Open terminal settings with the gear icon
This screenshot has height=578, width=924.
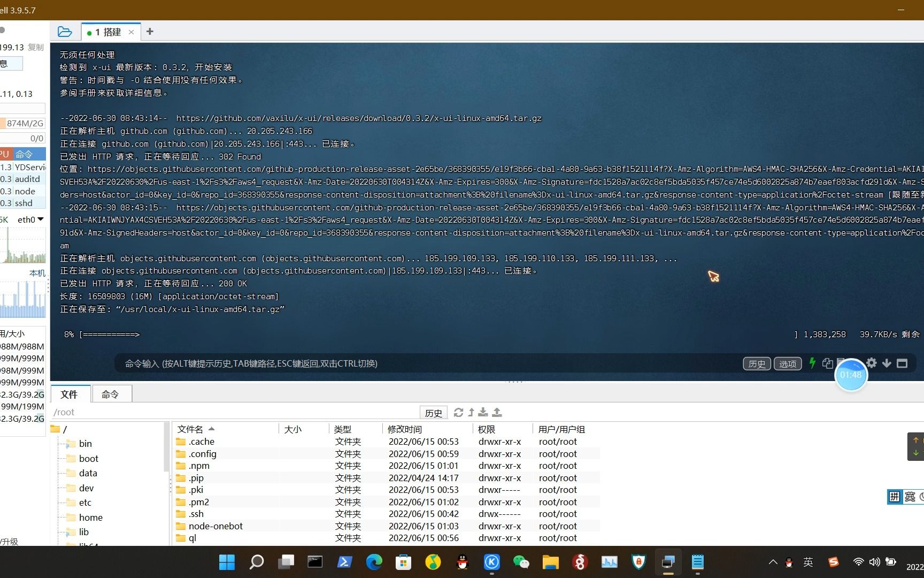click(872, 363)
